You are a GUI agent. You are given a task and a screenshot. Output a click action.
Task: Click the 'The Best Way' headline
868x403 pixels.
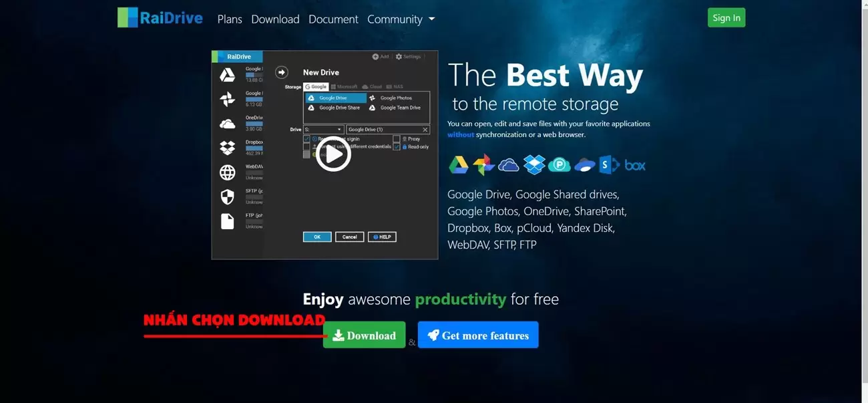546,75
